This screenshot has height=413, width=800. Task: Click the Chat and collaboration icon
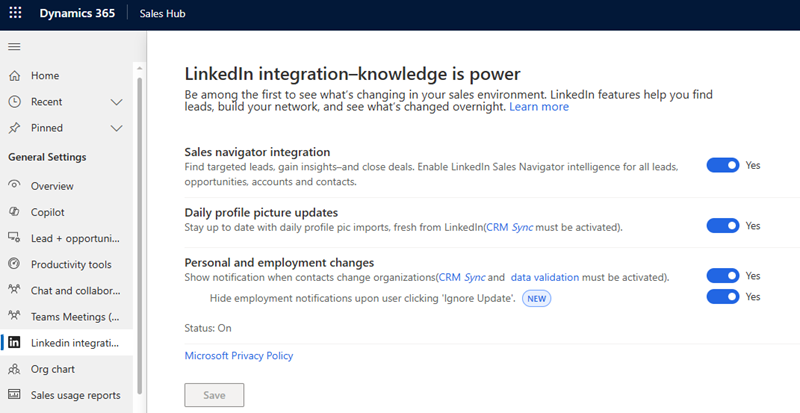click(14, 290)
